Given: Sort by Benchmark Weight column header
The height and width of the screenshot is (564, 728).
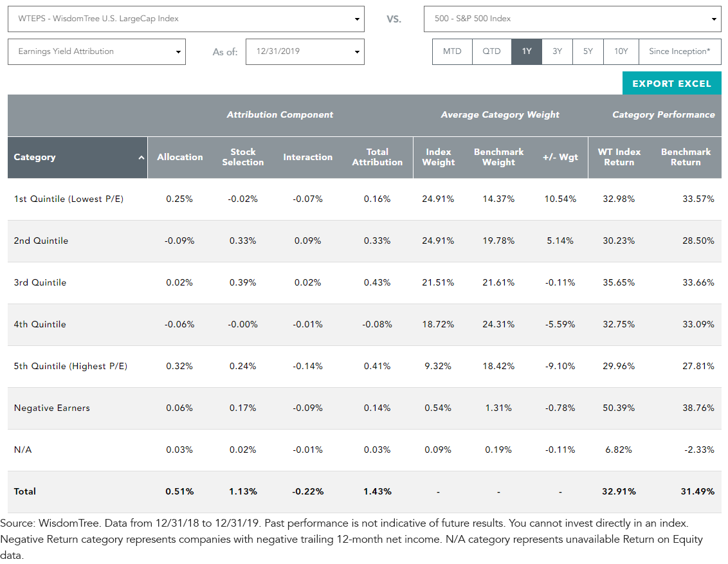Looking at the screenshot, I should (x=498, y=158).
